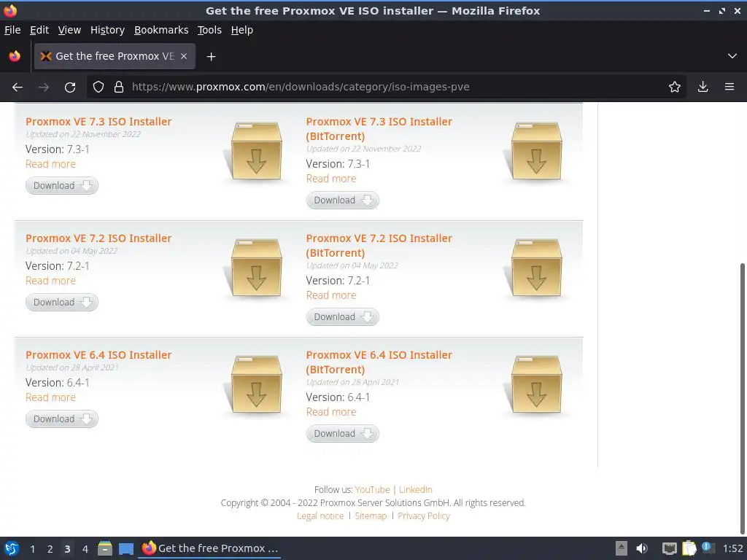The width and height of the screenshot is (747, 560).
Task: Follow the YouTube link in the footer
Action: (x=372, y=489)
